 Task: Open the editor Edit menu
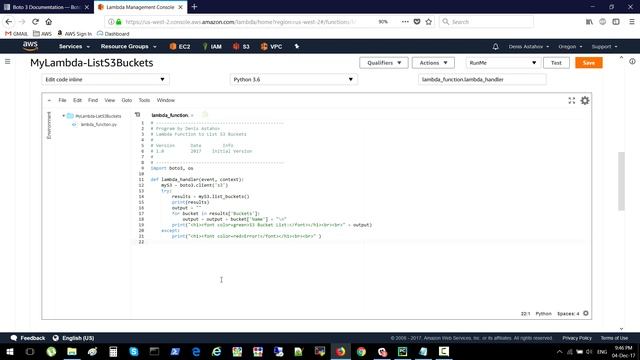coord(77,100)
